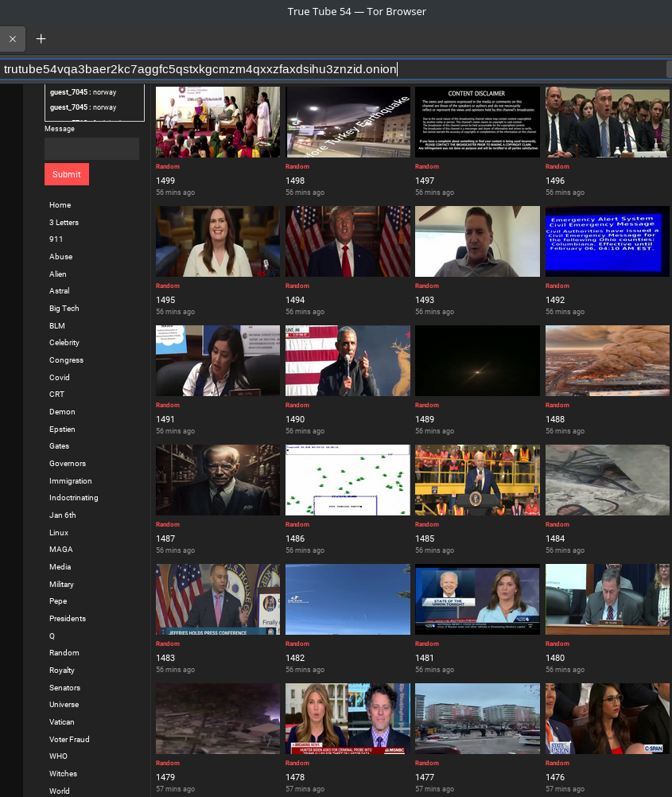
Task: Open the 3 Letters category
Action: click(64, 222)
